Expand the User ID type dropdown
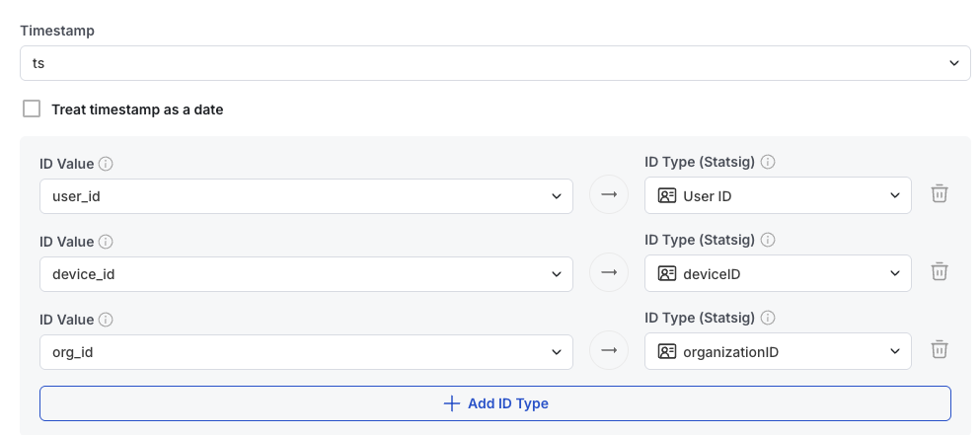The image size is (980, 435). pos(778,195)
